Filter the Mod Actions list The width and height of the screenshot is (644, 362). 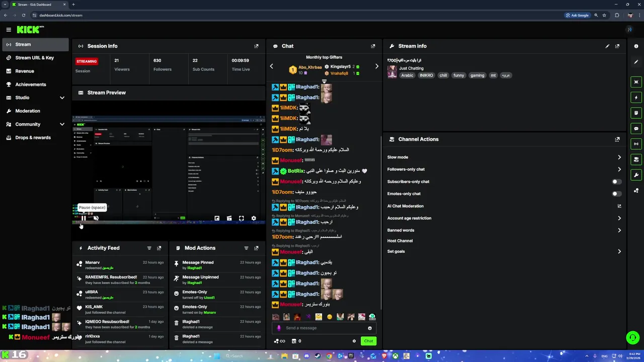(x=246, y=248)
